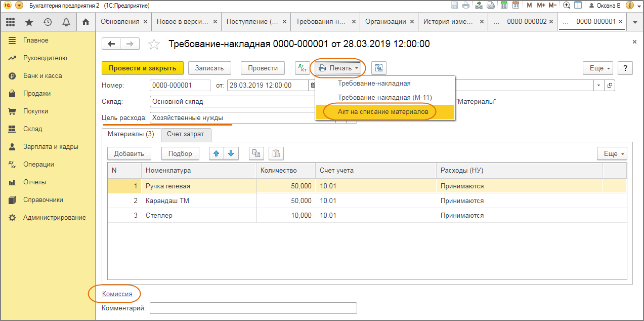
Task: Open help with the question mark button
Action: (x=625, y=68)
